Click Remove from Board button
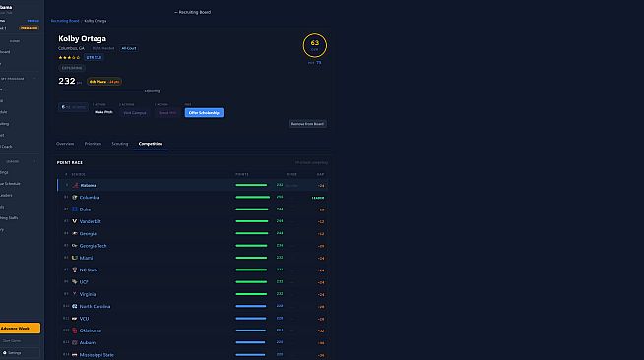The image size is (644, 360). pos(307,124)
